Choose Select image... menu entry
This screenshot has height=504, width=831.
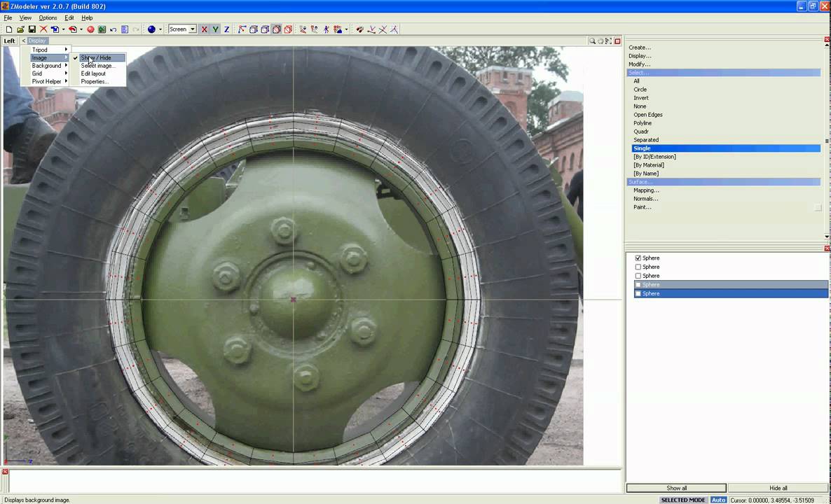coord(98,66)
